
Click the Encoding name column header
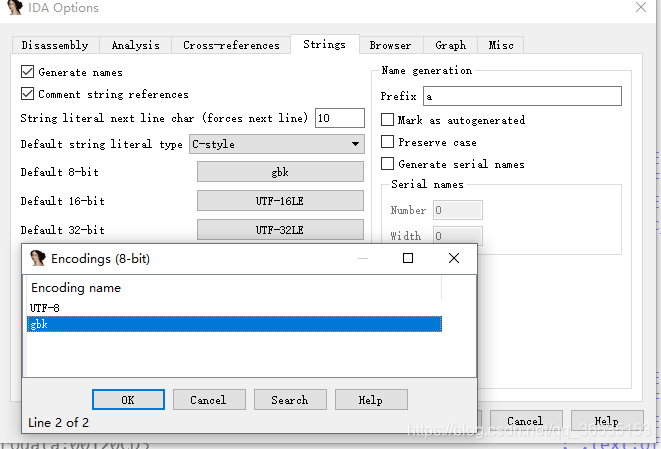tap(234, 288)
